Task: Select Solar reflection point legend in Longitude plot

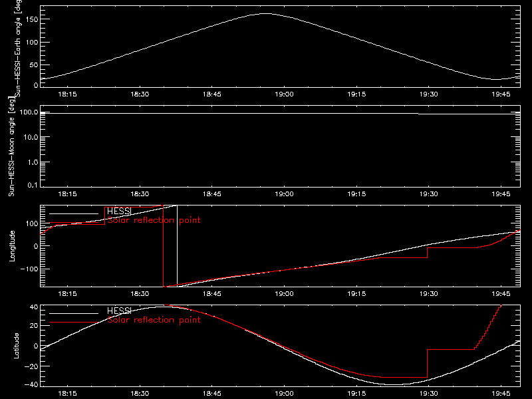Action: (154, 220)
